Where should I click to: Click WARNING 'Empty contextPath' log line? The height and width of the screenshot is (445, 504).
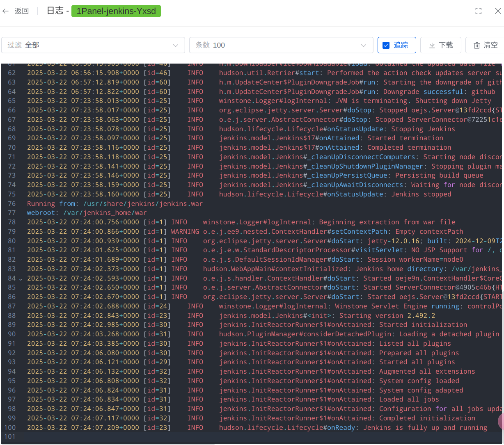click(245, 232)
